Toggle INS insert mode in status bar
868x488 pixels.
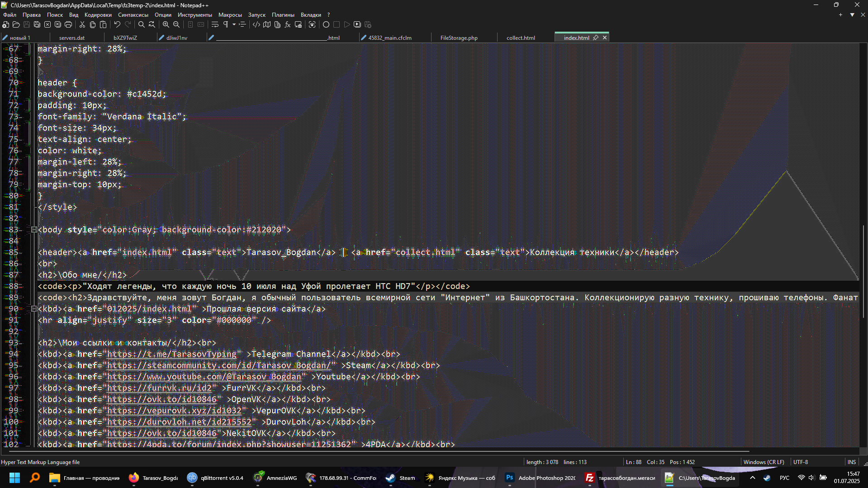[851, 462]
